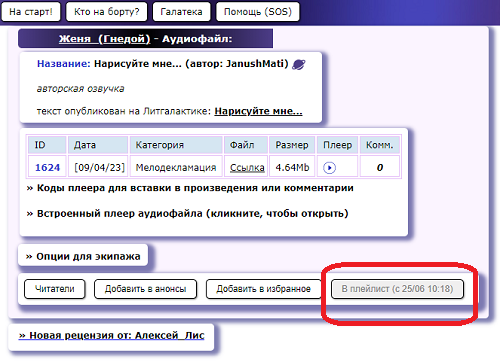
Task: Follow the Нарисуйте мне... text link
Action: click(x=258, y=111)
